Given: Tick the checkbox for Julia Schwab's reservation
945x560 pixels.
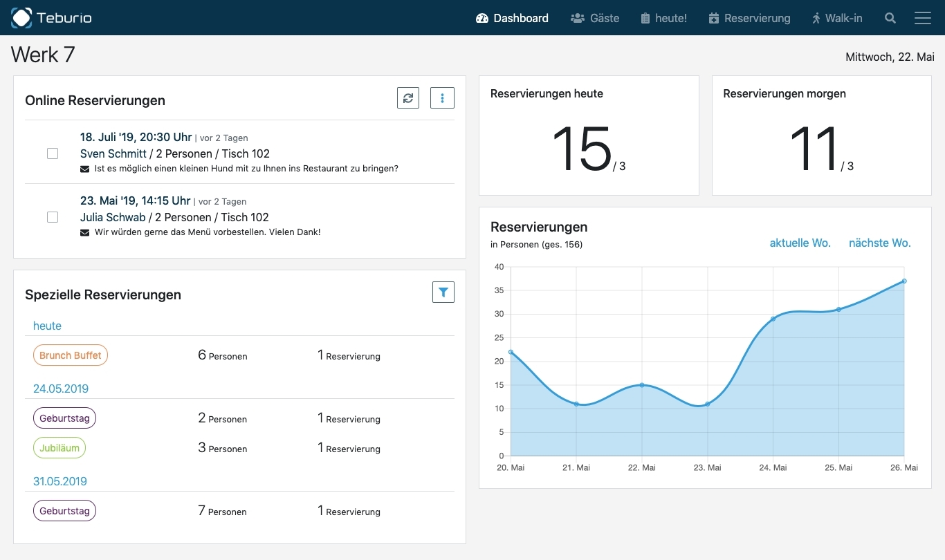Looking at the screenshot, I should pos(53,217).
